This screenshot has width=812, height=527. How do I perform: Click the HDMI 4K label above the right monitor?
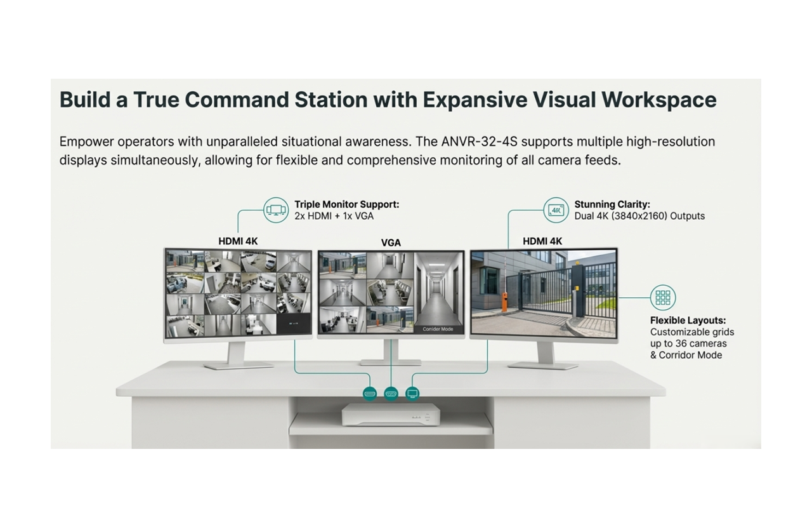[x=542, y=241]
